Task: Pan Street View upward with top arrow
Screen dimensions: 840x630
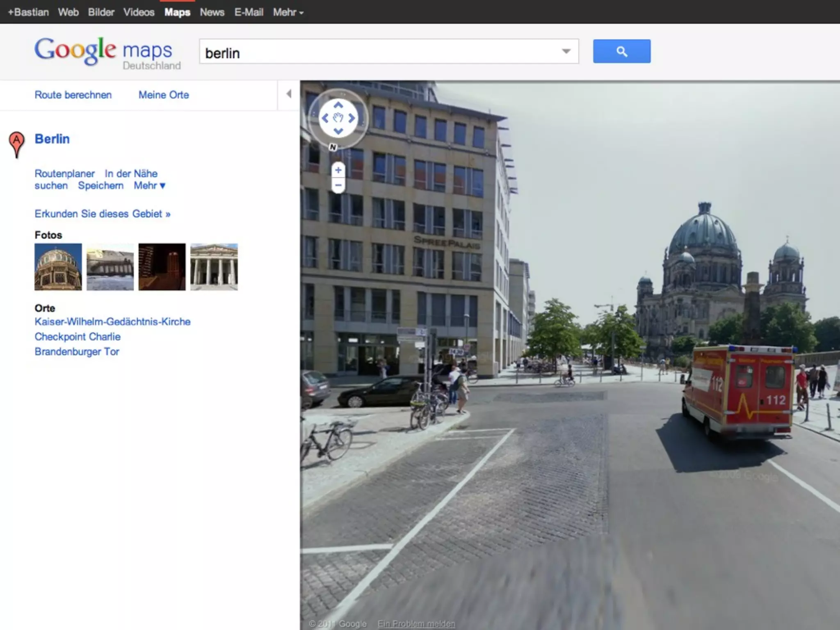Action: [x=338, y=105]
